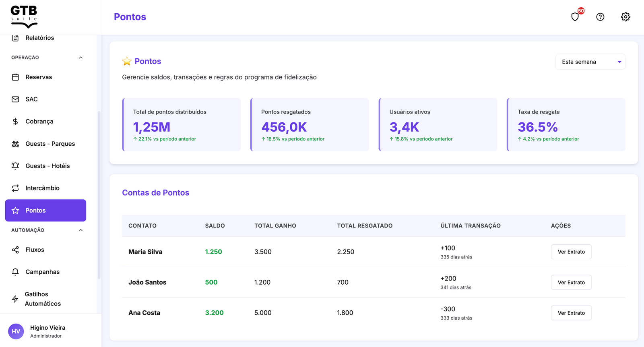The image size is (644, 347).
Task: Click the Cobrança dollar sign icon
Action: pyautogui.click(x=15, y=122)
